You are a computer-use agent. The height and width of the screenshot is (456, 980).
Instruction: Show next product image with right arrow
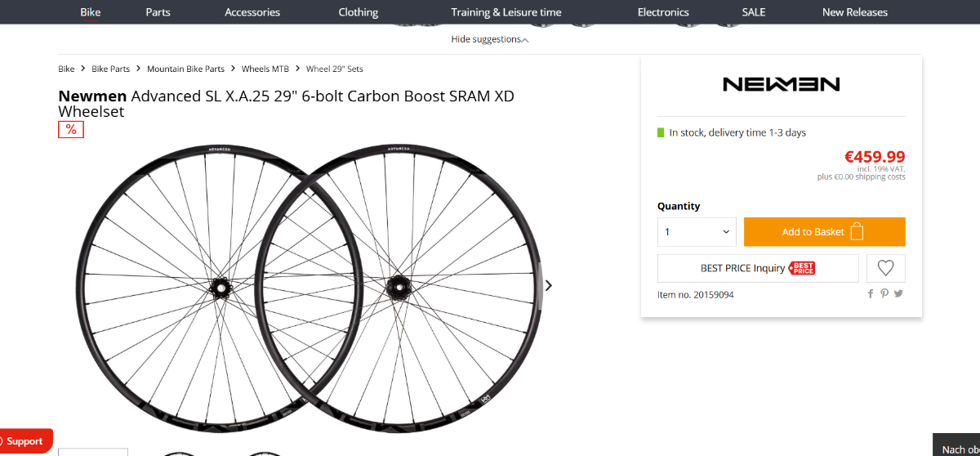pyautogui.click(x=549, y=285)
